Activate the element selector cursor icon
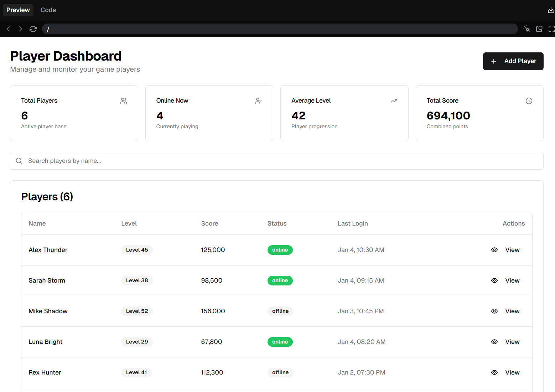This screenshot has width=555, height=392. point(527,29)
